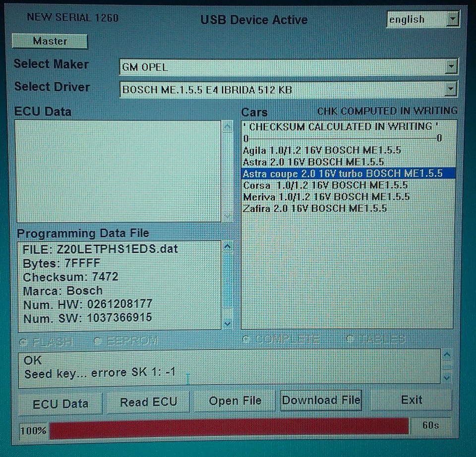
Task: Click scroll up arrow of ECU Data box
Action: click(x=228, y=126)
